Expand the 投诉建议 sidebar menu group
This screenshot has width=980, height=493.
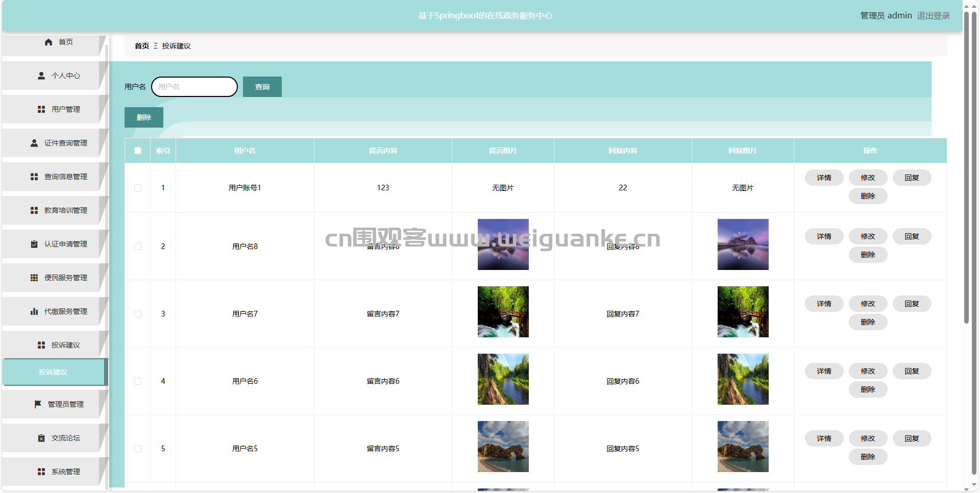(x=65, y=346)
